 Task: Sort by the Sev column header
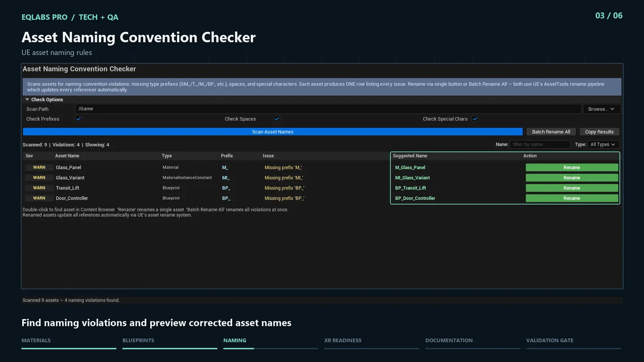point(29,156)
